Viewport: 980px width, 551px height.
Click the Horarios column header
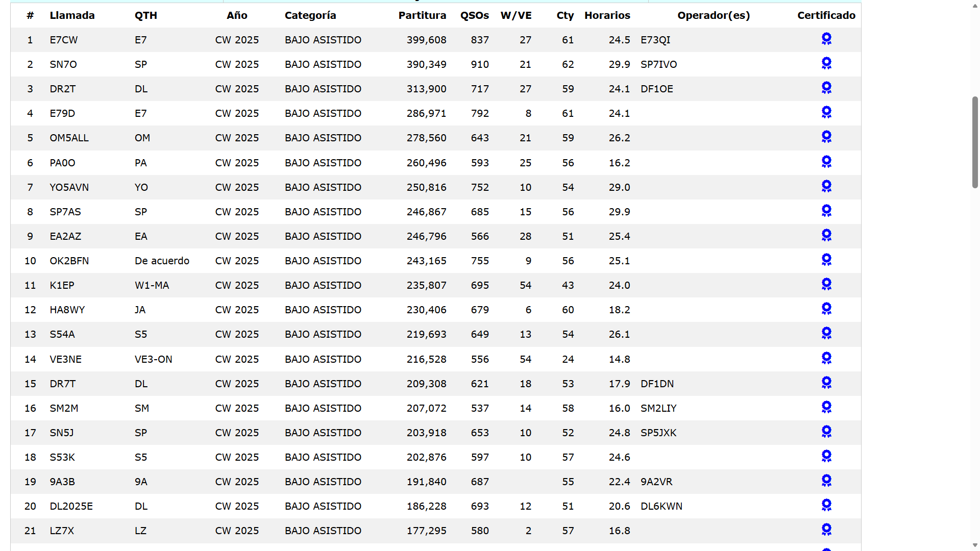[607, 15]
